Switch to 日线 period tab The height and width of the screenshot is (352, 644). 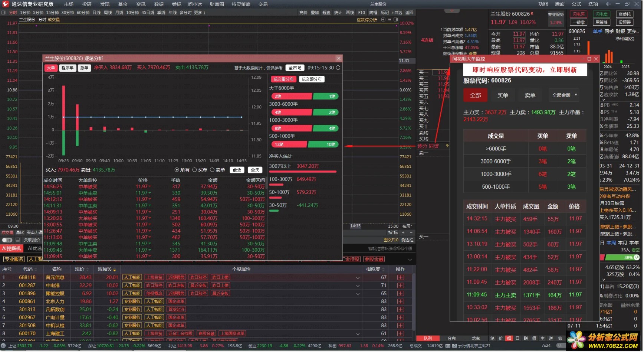click(96, 13)
